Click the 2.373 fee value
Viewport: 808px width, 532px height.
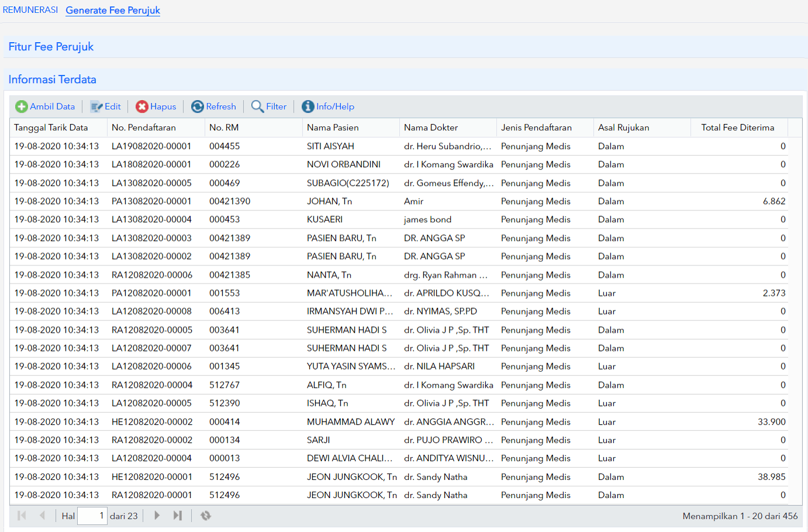774,293
